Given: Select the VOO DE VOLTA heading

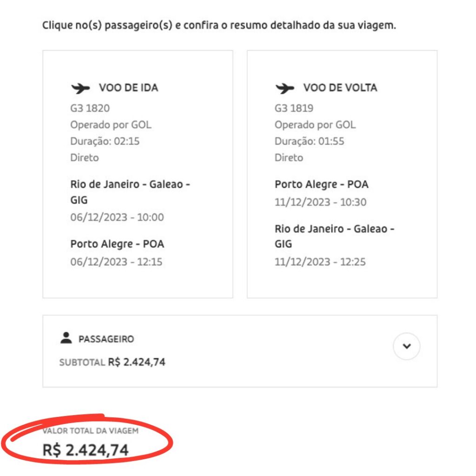Looking at the screenshot, I should tap(340, 88).
